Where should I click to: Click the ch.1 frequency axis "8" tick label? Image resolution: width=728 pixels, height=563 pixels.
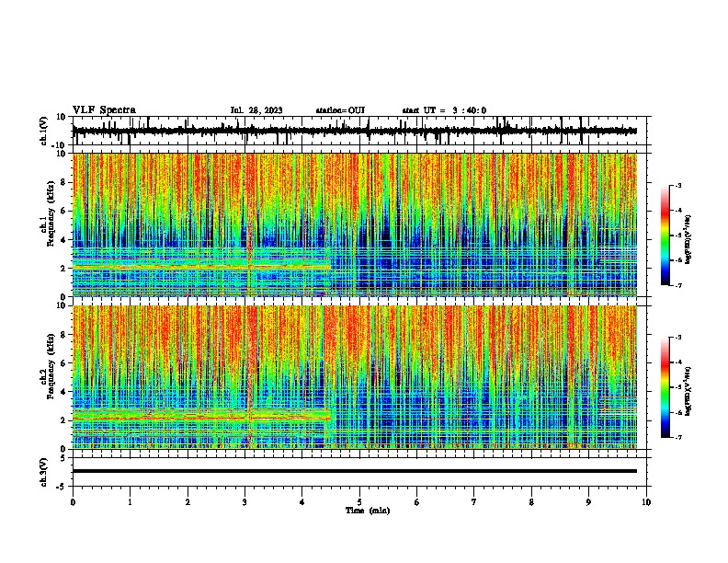click(x=63, y=182)
